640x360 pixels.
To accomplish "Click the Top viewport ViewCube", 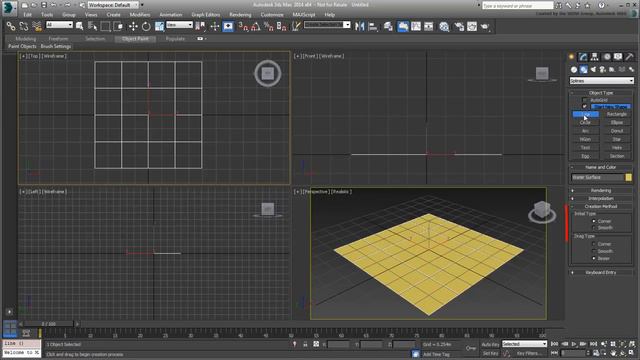I will click(x=268, y=73).
